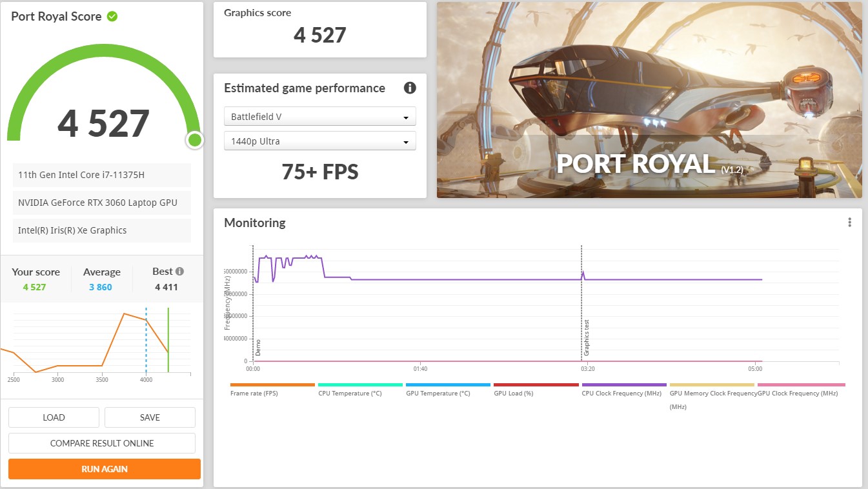Open the Monitoring three-dots options menu

click(849, 223)
